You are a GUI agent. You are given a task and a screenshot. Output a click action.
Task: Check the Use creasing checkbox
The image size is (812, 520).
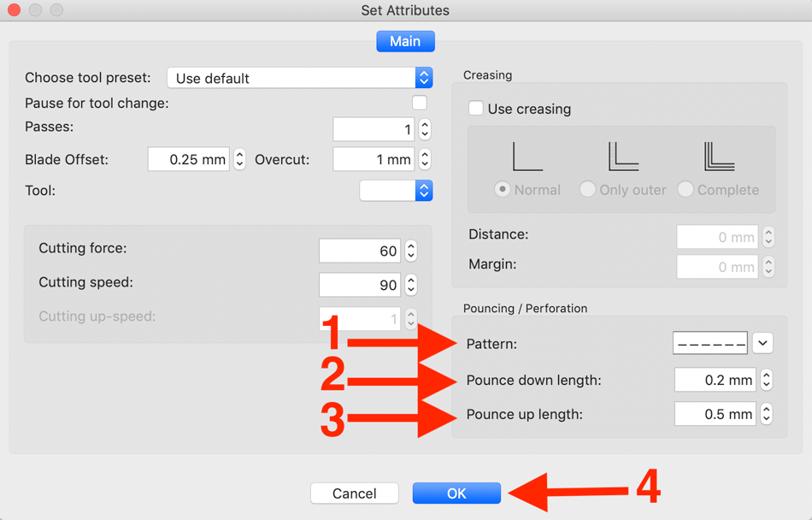[475, 109]
